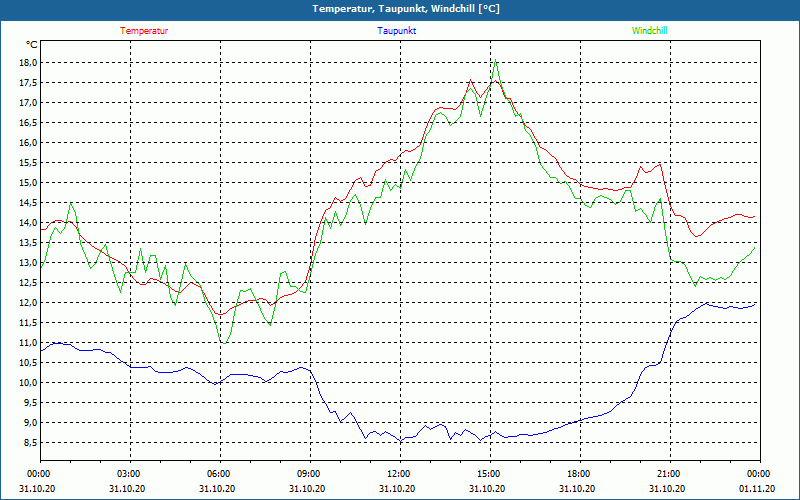Viewport: 800px width, 500px height.
Task: Click the 13,0 y-axis value
Action: click(29, 263)
